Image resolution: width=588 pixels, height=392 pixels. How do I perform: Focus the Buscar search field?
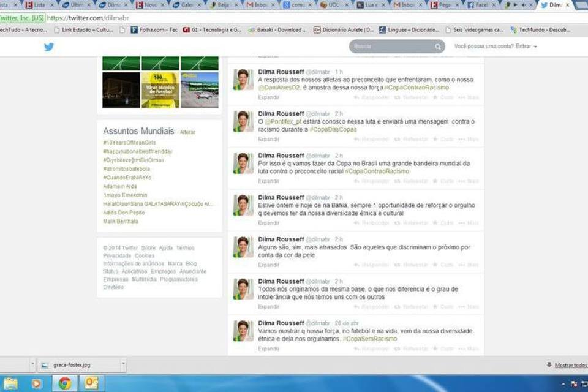(x=397, y=47)
